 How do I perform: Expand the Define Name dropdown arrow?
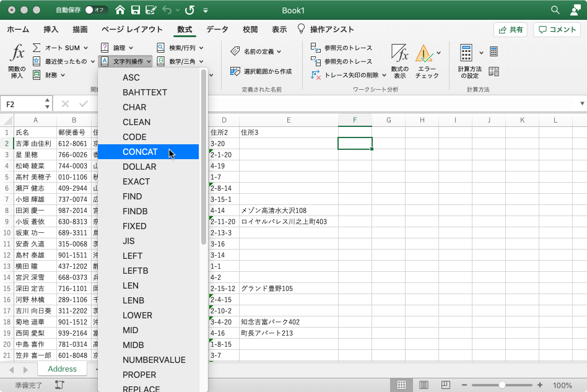[279, 51]
